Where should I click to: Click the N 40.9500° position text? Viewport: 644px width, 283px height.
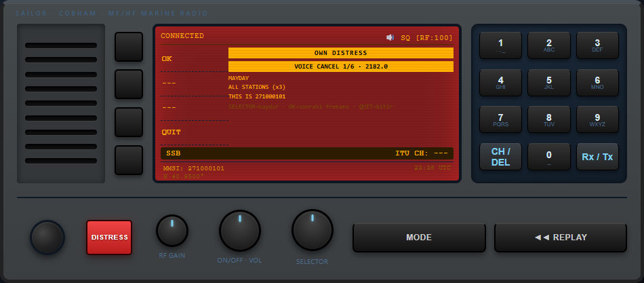184,176
